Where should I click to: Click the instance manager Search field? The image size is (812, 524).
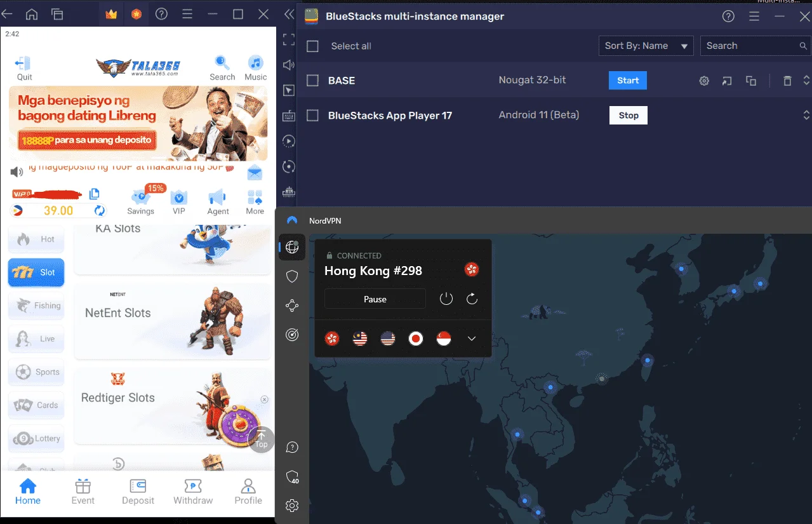(755, 46)
